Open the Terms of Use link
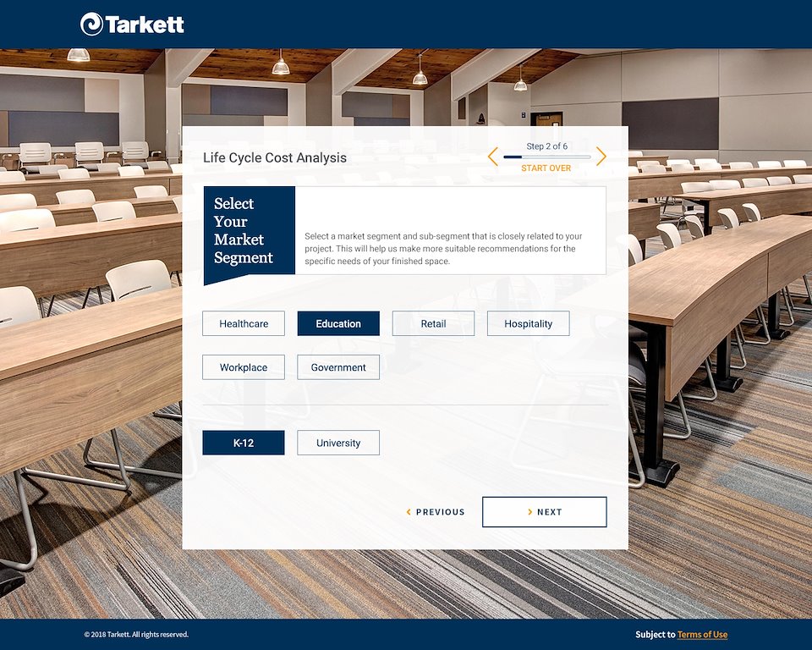Screen dimensions: 812x650 (x=702, y=635)
